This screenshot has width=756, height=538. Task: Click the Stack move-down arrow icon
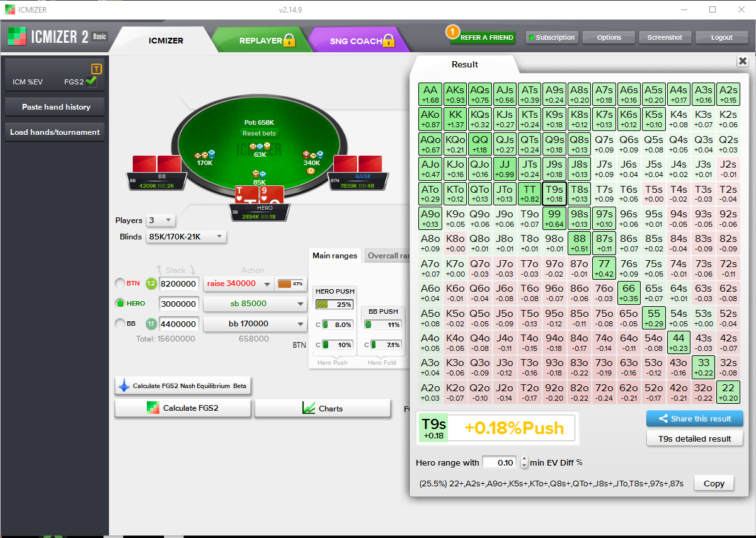point(193,270)
